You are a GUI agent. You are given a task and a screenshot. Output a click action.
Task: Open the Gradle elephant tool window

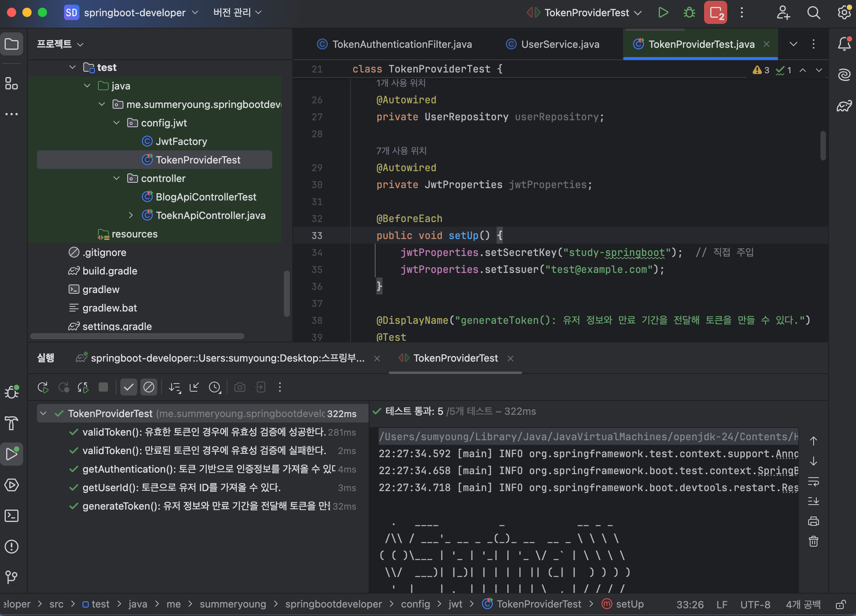pos(844,106)
